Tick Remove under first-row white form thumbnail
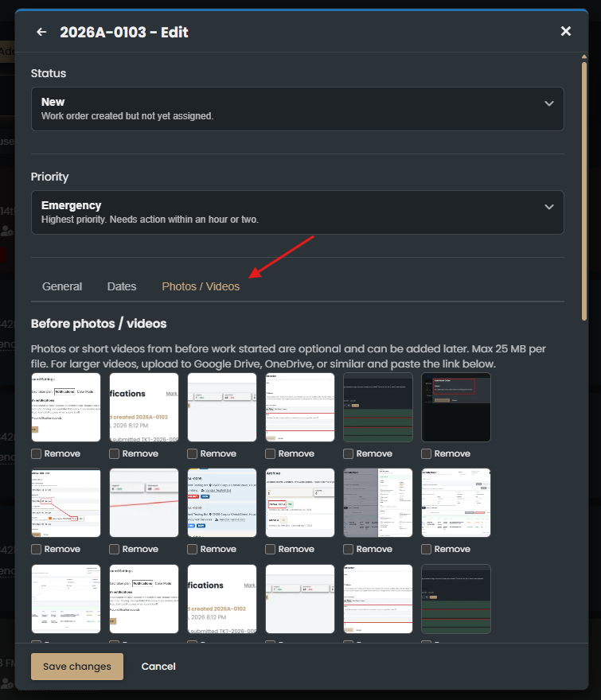The height and width of the screenshot is (700, 601). (x=271, y=454)
